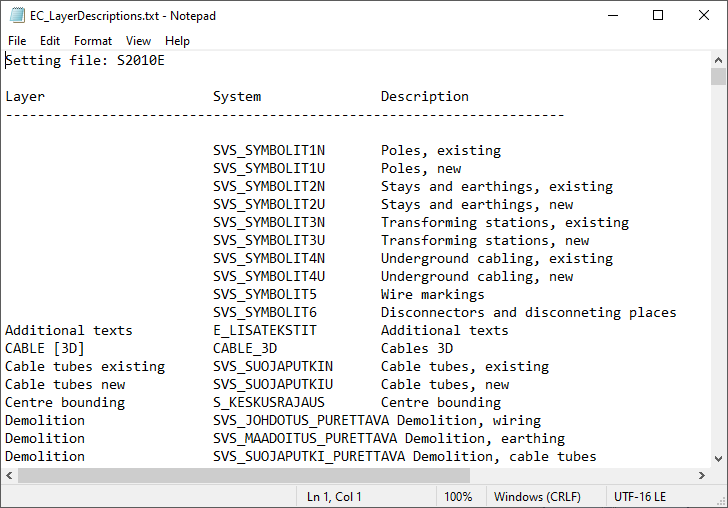This screenshot has width=728, height=508.
Task: Close the Notepad window
Action: click(703, 16)
